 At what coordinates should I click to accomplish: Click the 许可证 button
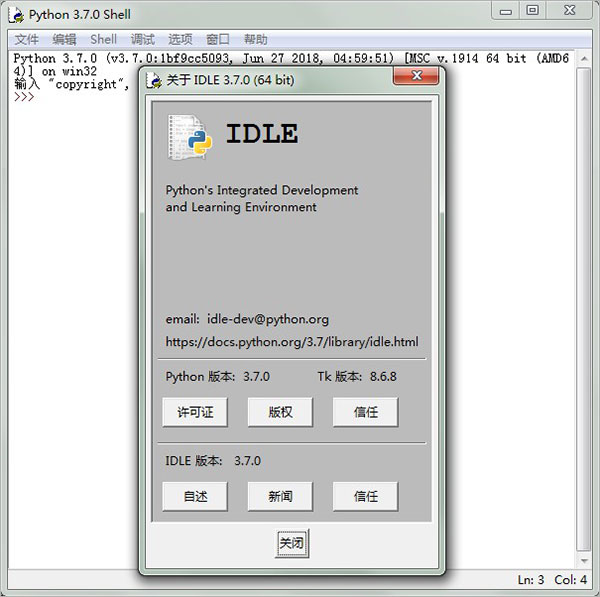tap(195, 412)
